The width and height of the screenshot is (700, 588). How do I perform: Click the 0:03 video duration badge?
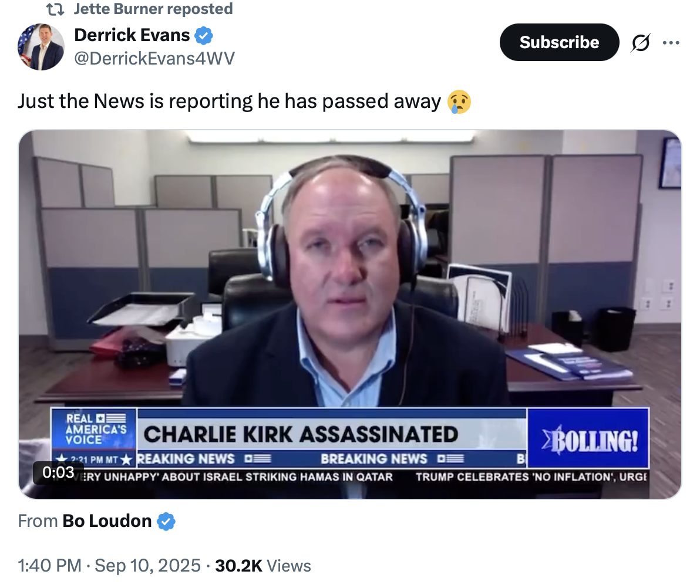coord(59,472)
